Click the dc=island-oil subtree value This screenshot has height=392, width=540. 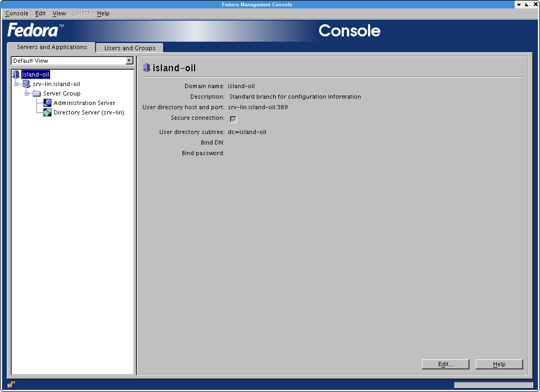(x=247, y=132)
